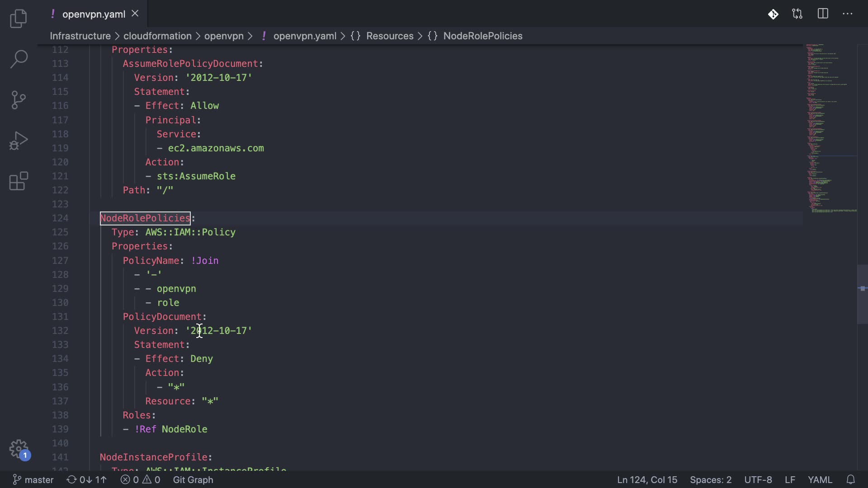Click master branch in status bar
The image size is (868, 488).
33,479
